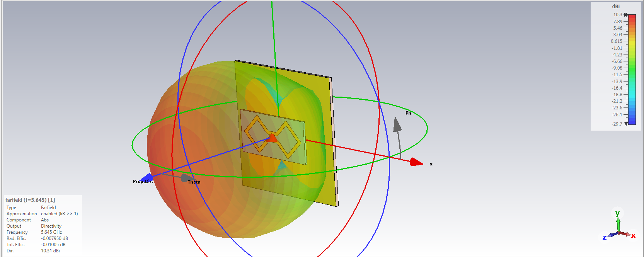Viewport: 644px width, 257px height.
Task: Click the blue bottom end of the color scale
Action: [632, 122]
